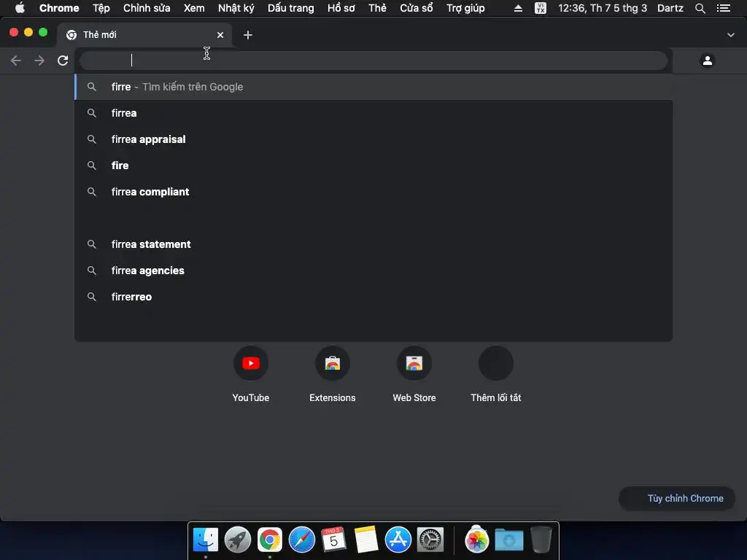747x560 pixels.
Task: Open the Chrome menu in menu bar
Action: pos(59,8)
